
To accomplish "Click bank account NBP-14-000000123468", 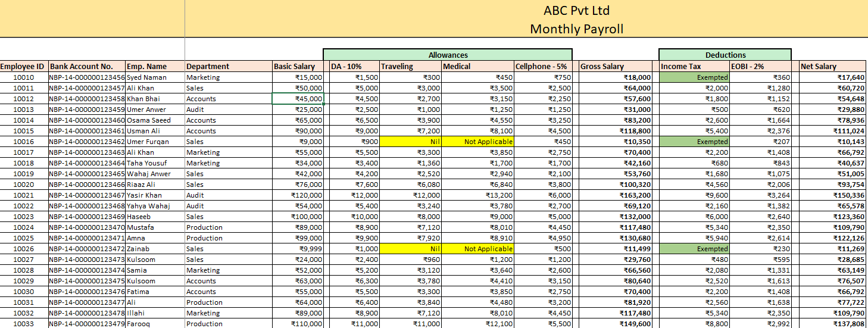I will point(87,206).
